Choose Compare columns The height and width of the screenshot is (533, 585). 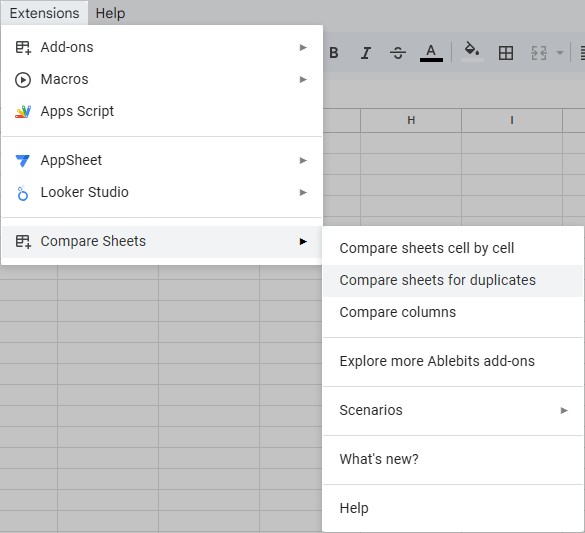(453, 312)
